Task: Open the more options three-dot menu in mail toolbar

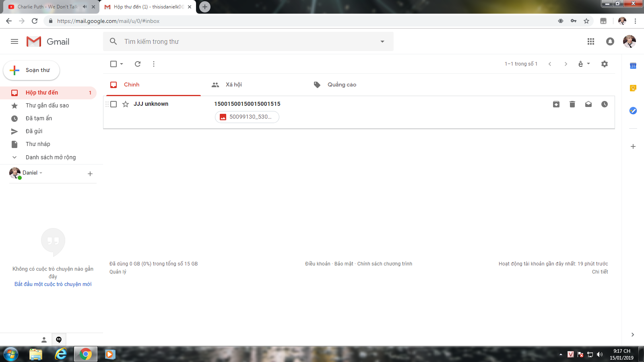Action: [154, 64]
